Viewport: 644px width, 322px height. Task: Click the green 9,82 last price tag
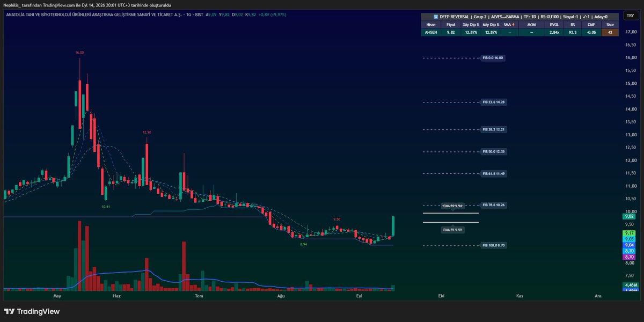(x=629, y=216)
